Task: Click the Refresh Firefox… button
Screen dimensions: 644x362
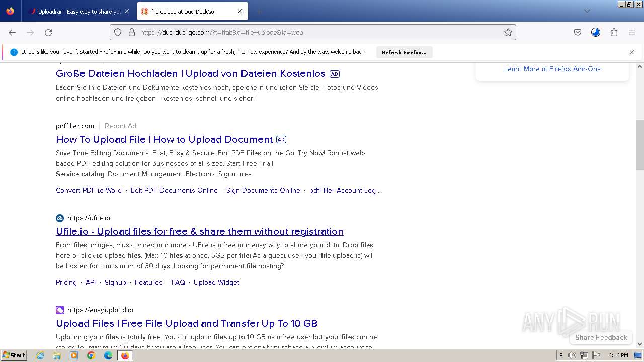Action: pos(404,52)
